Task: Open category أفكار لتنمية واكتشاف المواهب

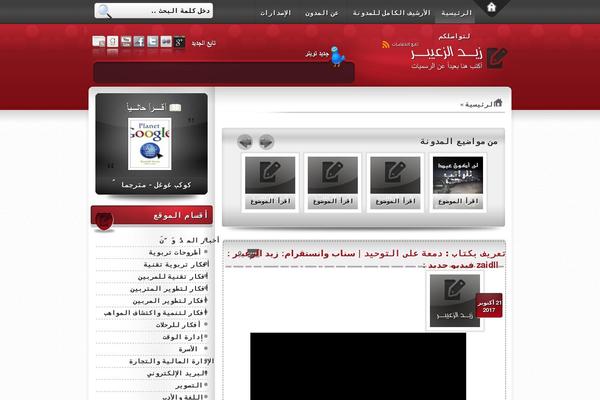Action: point(155,313)
